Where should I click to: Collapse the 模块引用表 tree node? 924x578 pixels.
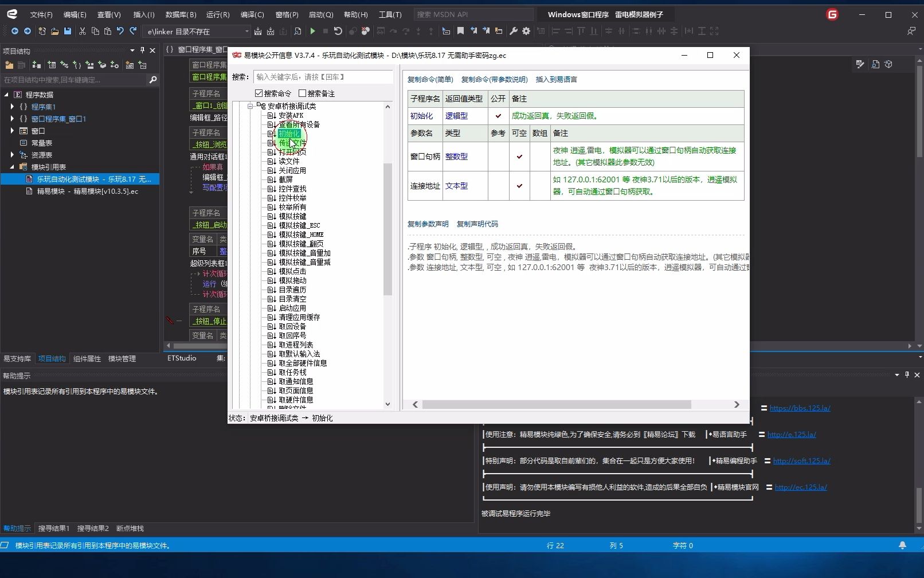click(13, 167)
